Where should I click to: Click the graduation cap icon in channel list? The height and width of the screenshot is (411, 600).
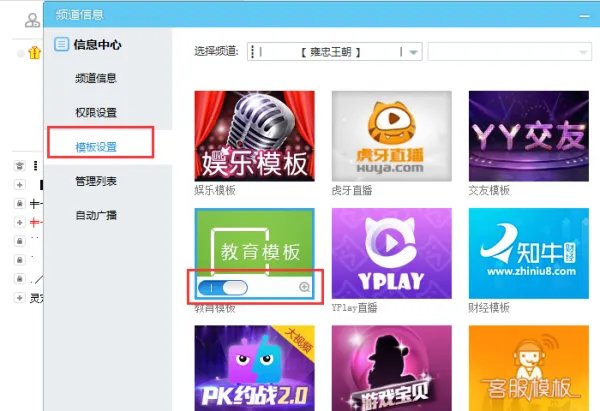click(x=20, y=166)
